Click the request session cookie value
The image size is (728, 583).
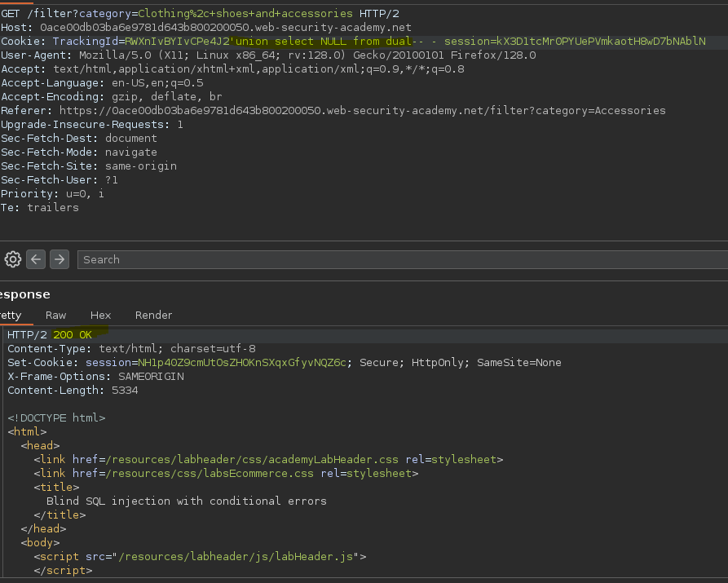(602, 42)
